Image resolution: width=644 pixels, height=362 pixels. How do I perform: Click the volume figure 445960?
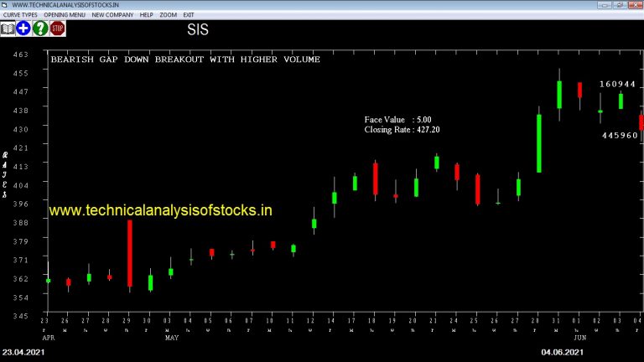pos(620,136)
